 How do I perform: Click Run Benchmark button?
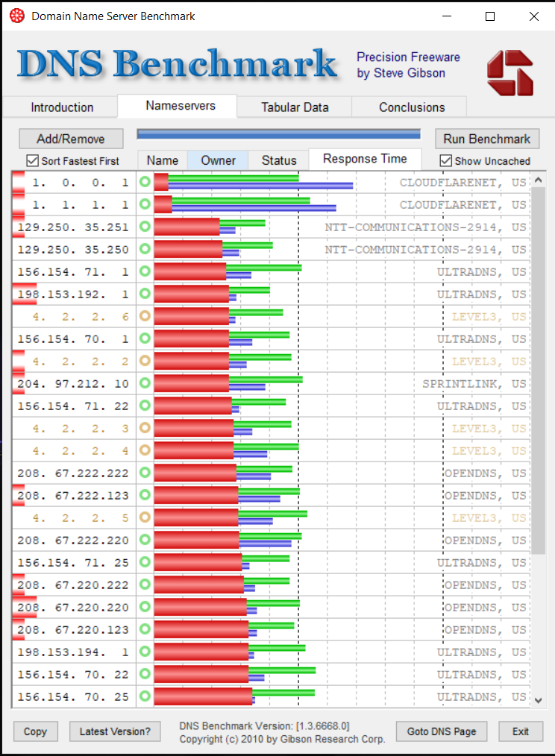click(487, 139)
